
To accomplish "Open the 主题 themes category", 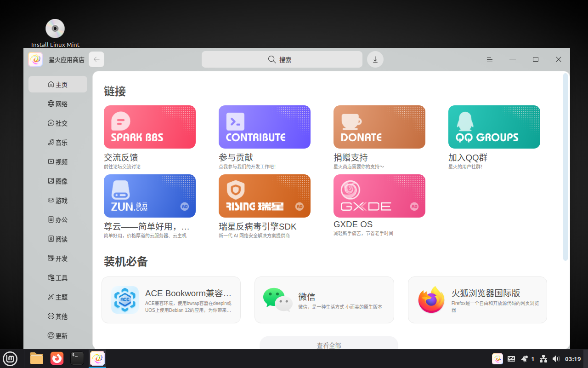I will coord(58,297).
